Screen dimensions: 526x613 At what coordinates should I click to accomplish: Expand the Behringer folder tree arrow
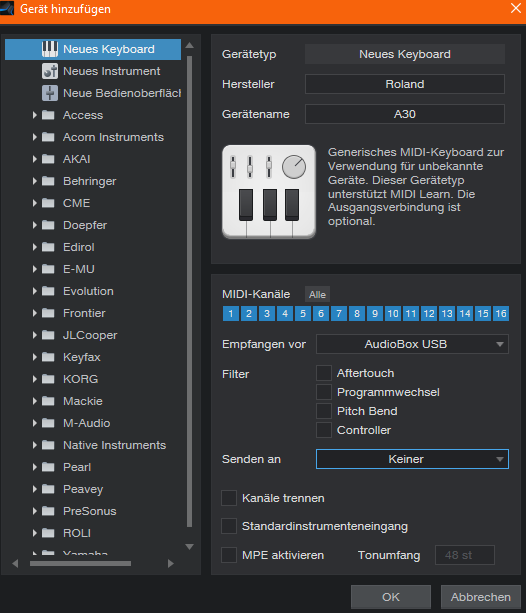tap(34, 181)
